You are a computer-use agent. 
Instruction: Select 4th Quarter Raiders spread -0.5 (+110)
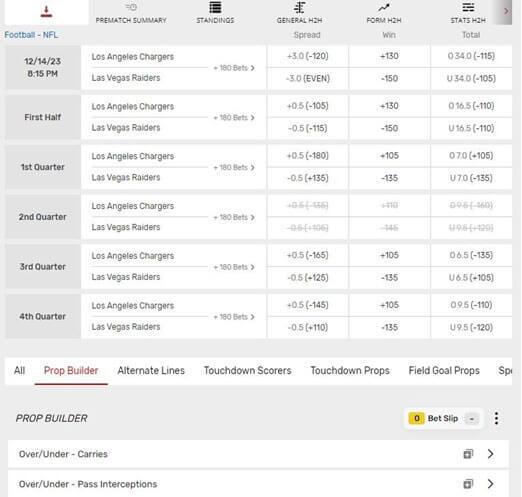(x=308, y=327)
